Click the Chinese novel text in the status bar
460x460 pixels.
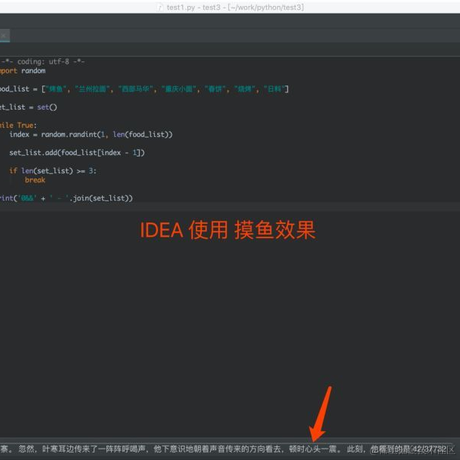(x=205, y=449)
